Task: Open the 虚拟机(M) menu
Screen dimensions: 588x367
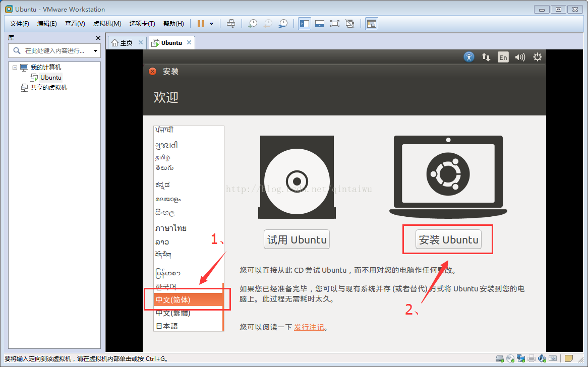Action: (x=107, y=24)
